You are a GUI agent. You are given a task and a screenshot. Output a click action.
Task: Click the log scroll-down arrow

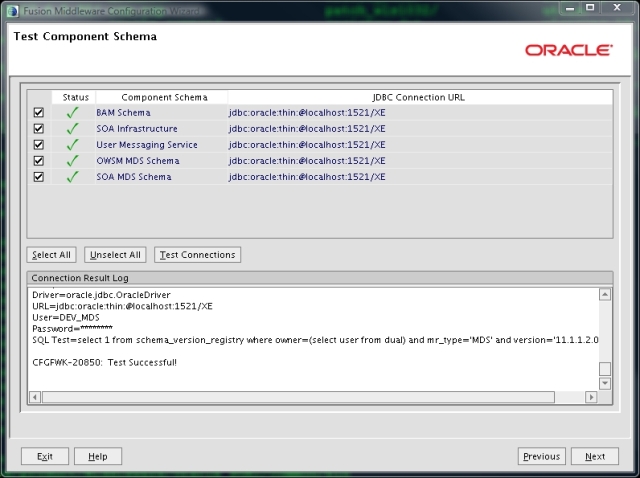tap(605, 384)
